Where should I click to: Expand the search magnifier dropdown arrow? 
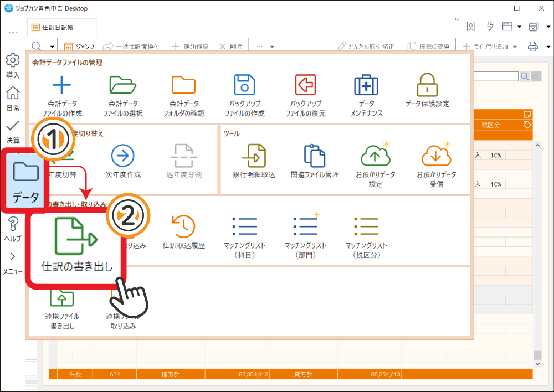[53, 47]
